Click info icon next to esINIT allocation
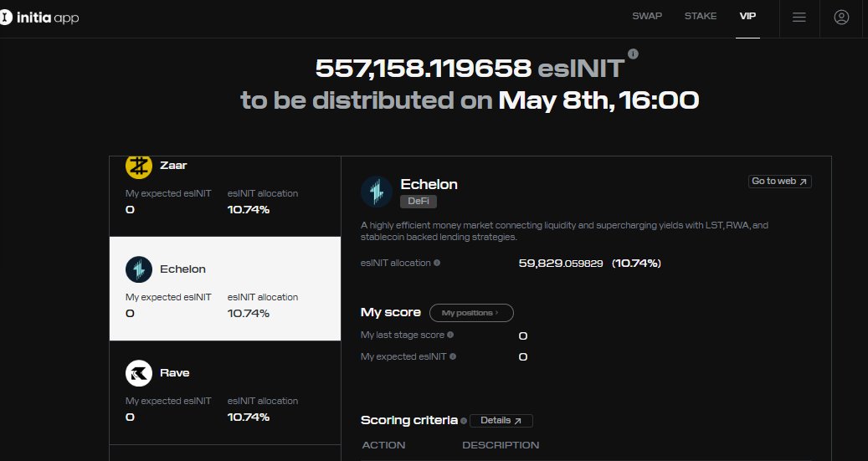 pyautogui.click(x=437, y=263)
